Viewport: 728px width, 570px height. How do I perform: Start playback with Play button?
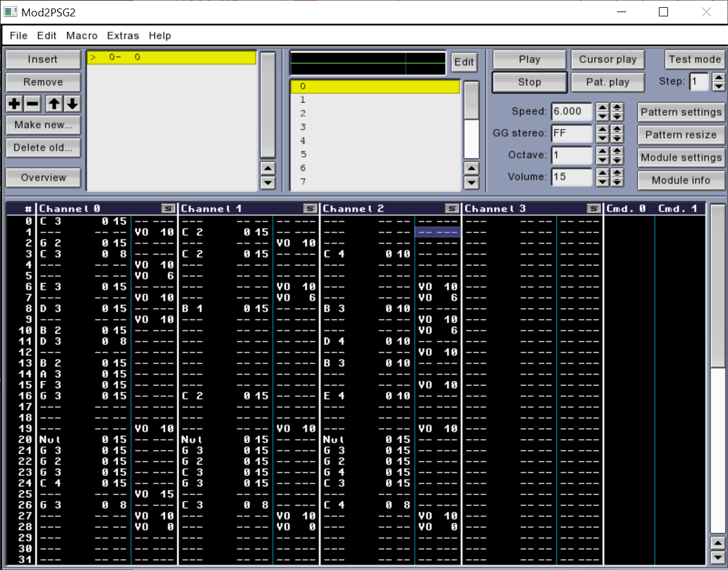(x=529, y=59)
